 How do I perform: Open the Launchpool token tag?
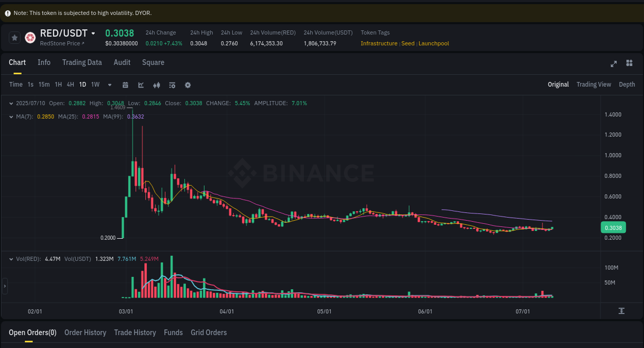click(x=433, y=43)
